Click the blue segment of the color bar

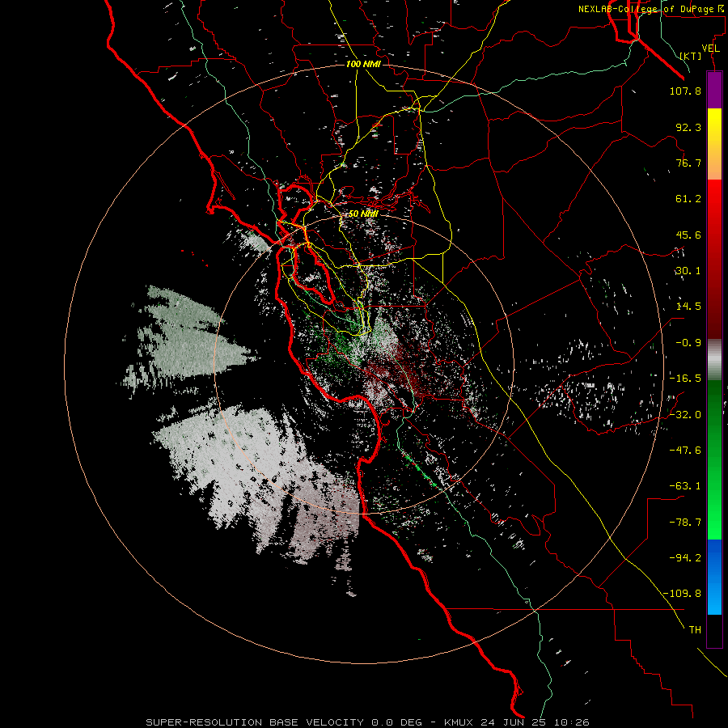click(x=714, y=577)
